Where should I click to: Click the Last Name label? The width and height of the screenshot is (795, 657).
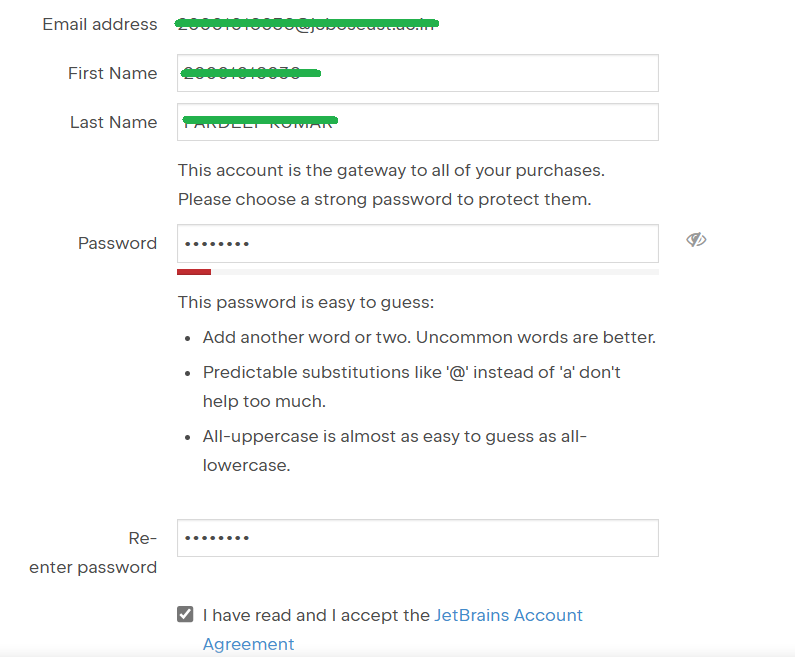click(114, 122)
